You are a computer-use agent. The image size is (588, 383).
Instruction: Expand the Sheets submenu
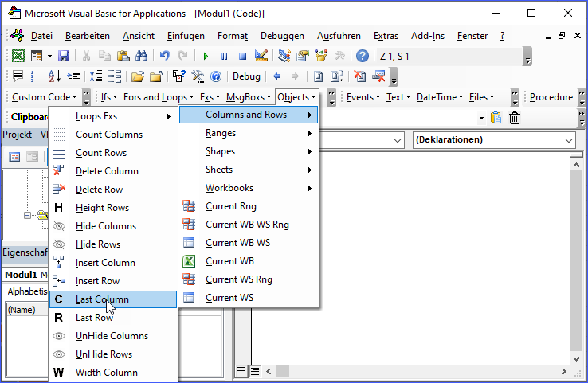[249, 170]
